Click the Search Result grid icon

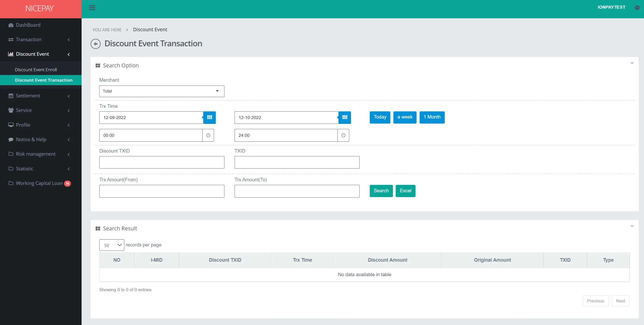(x=98, y=229)
